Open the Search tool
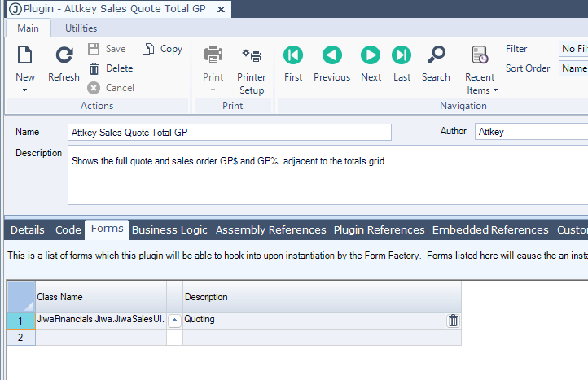Image resolution: width=588 pixels, height=380 pixels. coord(436,63)
